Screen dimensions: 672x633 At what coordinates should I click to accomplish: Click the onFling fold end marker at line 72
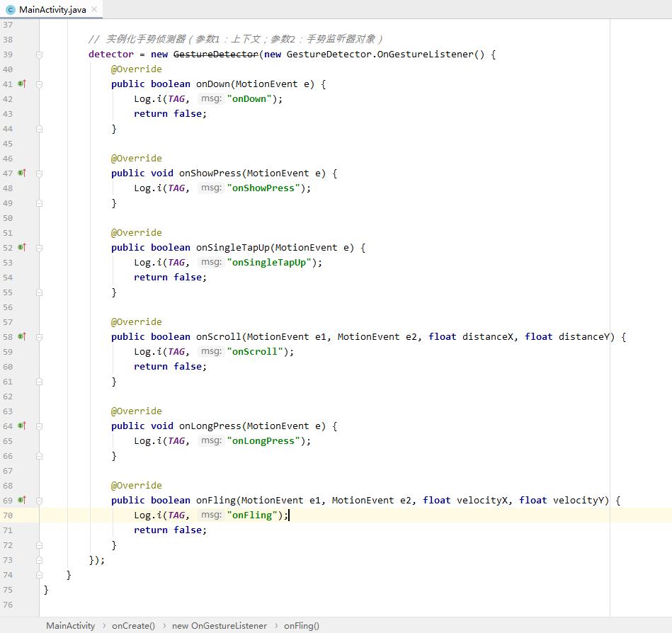40,545
